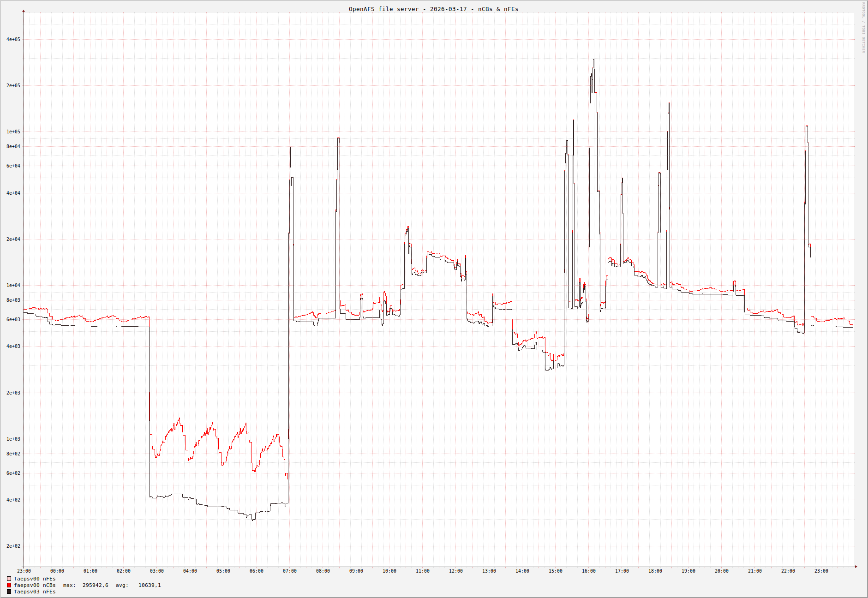Click the 20:00 time axis label

coord(722,571)
